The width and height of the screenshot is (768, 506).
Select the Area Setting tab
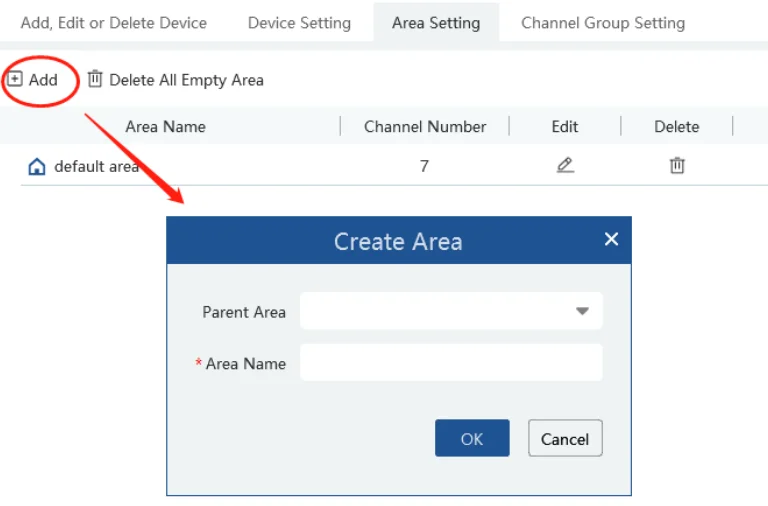coord(436,23)
